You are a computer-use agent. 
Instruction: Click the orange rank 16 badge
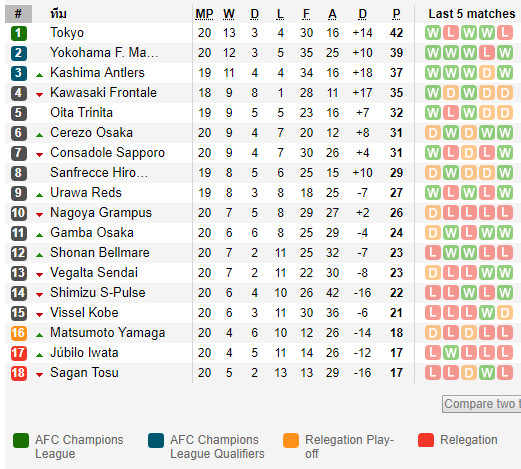[19, 333]
